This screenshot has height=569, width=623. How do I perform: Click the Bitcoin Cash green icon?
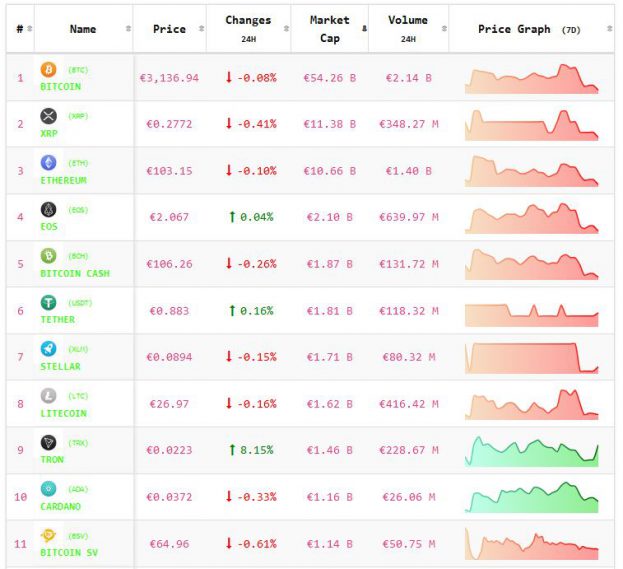click(48, 256)
